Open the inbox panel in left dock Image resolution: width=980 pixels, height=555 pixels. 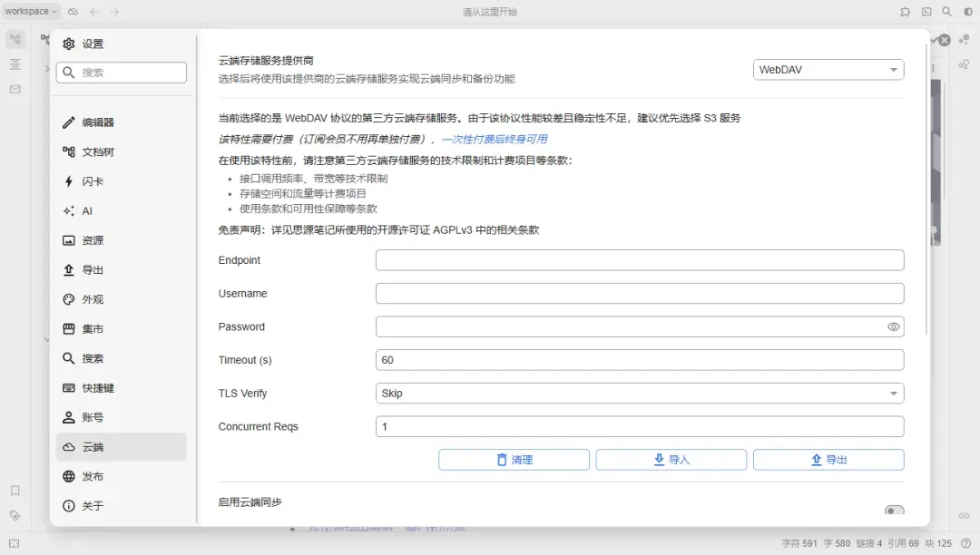(15, 89)
